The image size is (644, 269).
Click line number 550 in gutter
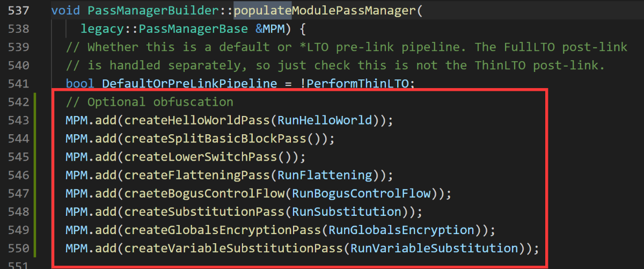pyautogui.click(x=18, y=249)
